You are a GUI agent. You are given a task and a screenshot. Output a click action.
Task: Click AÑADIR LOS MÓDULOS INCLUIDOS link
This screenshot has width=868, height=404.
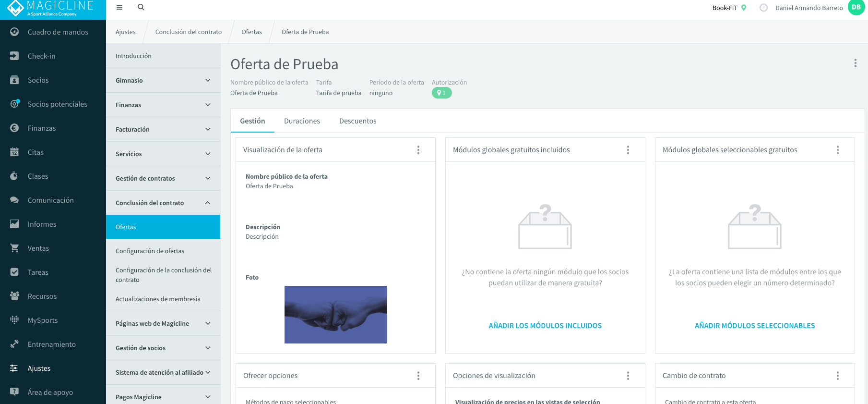(x=545, y=326)
